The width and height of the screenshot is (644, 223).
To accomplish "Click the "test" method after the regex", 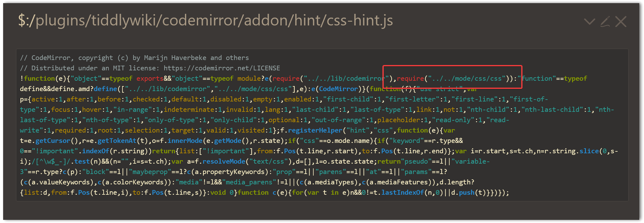I will (x=82, y=161).
